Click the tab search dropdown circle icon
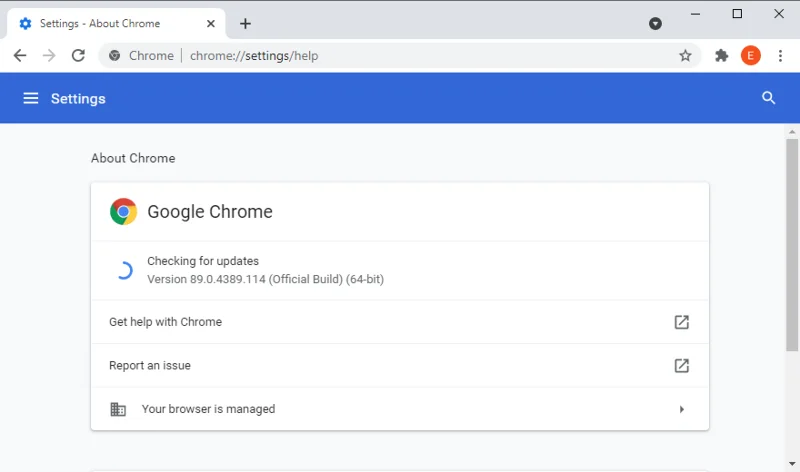 [x=655, y=23]
